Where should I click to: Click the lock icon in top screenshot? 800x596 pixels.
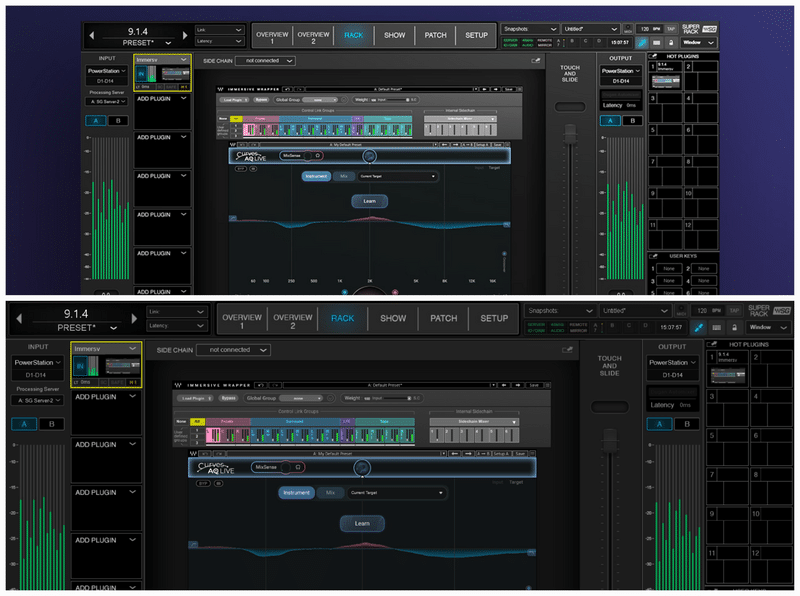(x=671, y=43)
